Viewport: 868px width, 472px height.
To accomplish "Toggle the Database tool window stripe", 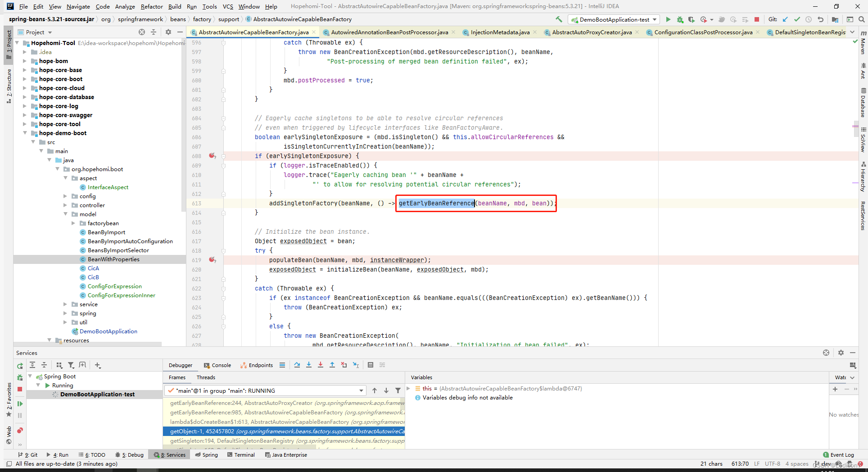I will click(x=863, y=102).
